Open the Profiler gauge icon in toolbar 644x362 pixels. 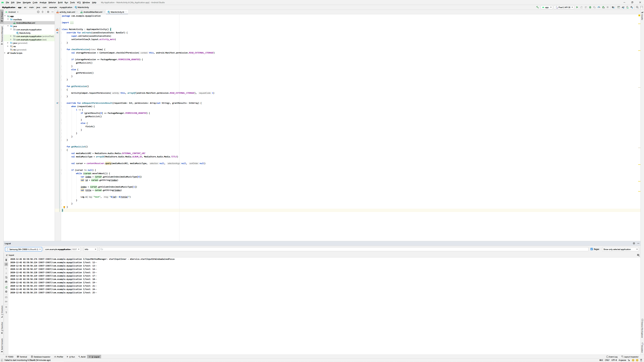tap(599, 7)
